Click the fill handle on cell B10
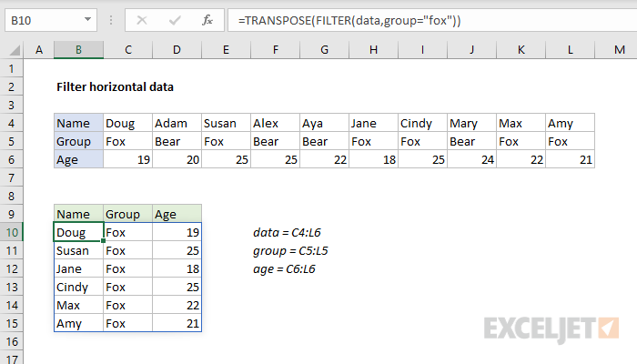The image size is (637, 364). pos(103,241)
